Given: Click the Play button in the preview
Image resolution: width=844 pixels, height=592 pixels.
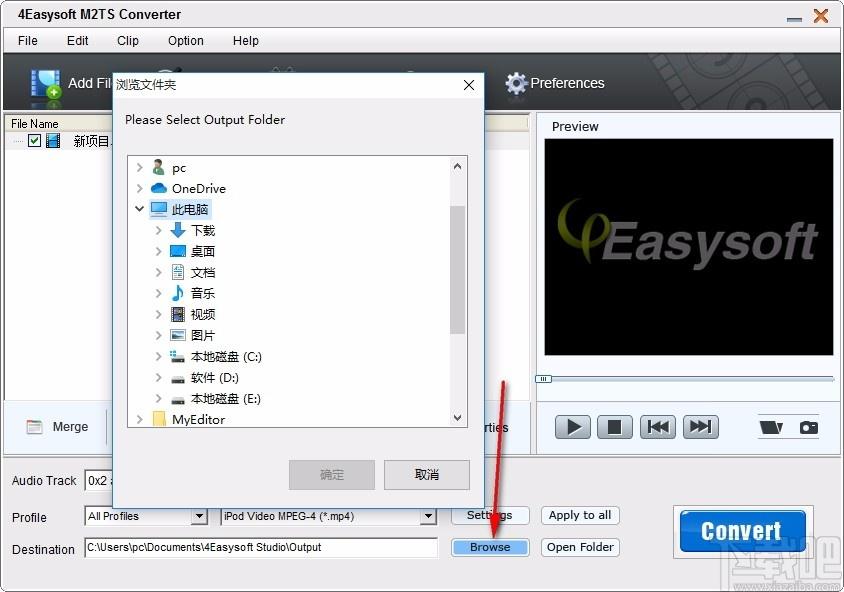Looking at the screenshot, I should pyautogui.click(x=573, y=427).
